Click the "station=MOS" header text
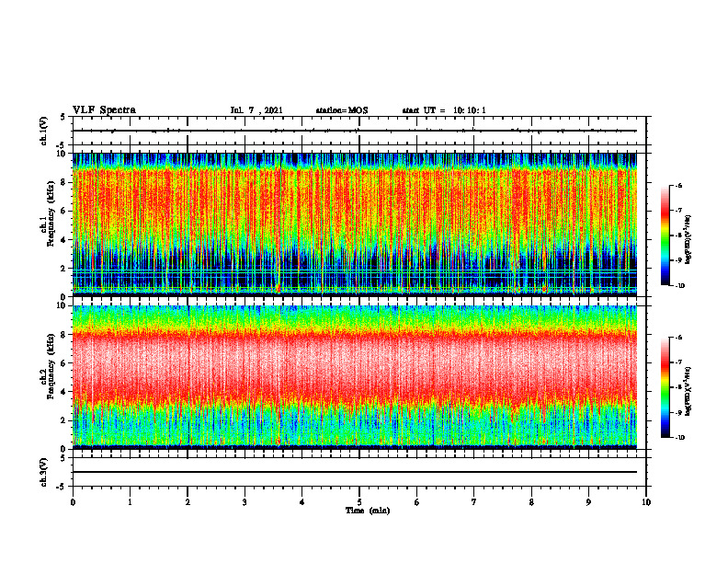This screenshot has width=728, height=563. click(342, 110)
